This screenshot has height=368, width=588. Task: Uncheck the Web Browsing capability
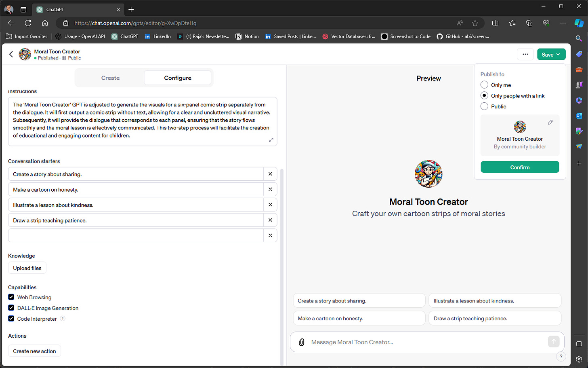tap(11, 297)
